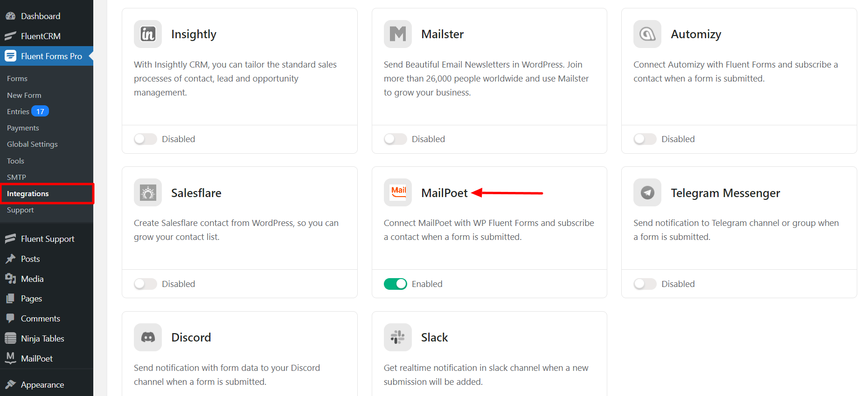Enable the Telegram Messenger toggle
Viewport: 868px width, 396px height.
click(645, 284)
